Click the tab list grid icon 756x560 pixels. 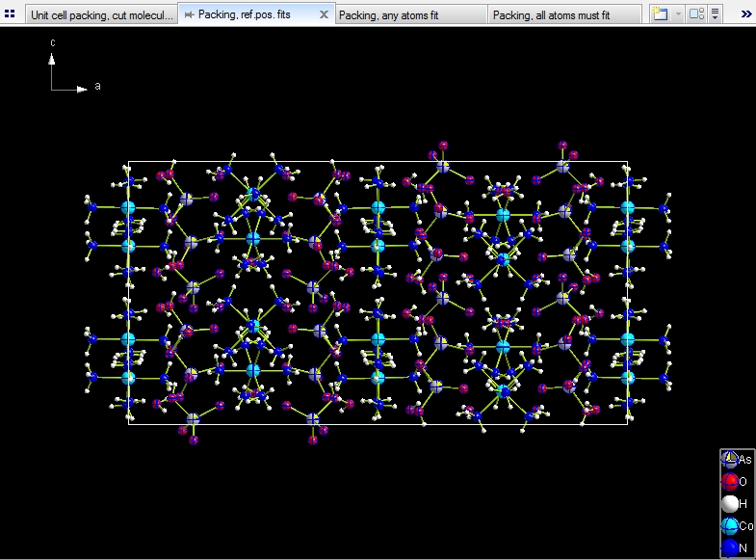(x=10, y=14)
